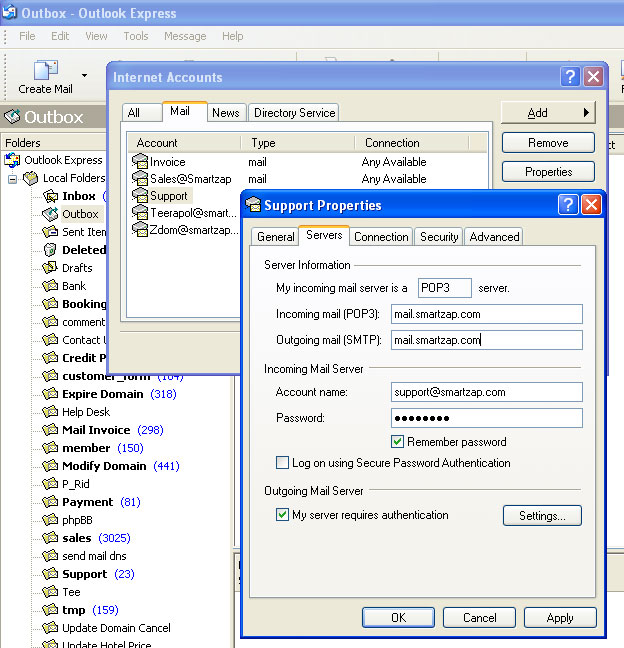624x648 pixels.
Task: Click Properties button in Internet Accounts
Action: pos(548,172)
